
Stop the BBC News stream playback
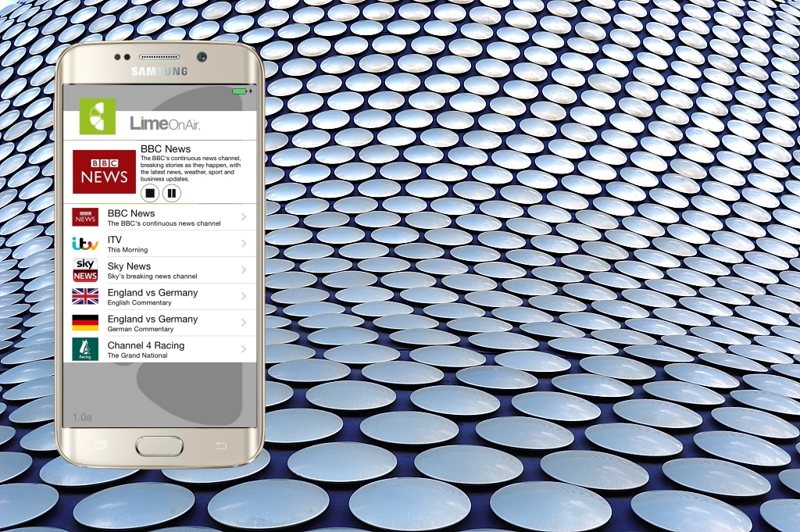(150, 193)
